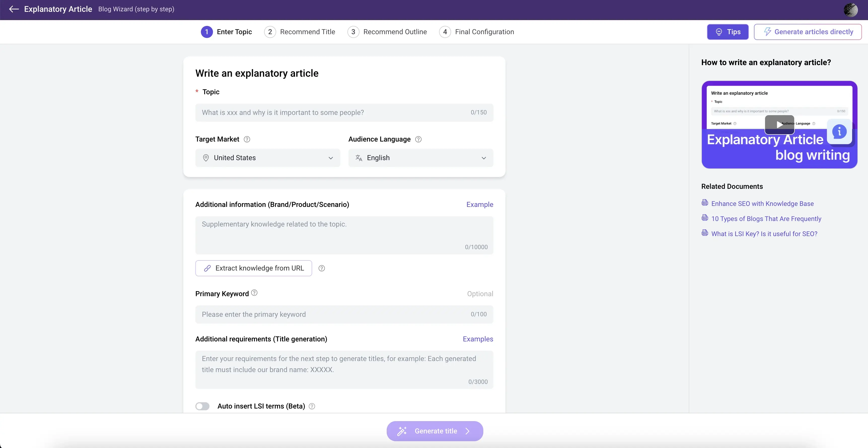Click the paperclip Extract knowledge icon
The image size is (868, 448).
(x=207, y=268)
